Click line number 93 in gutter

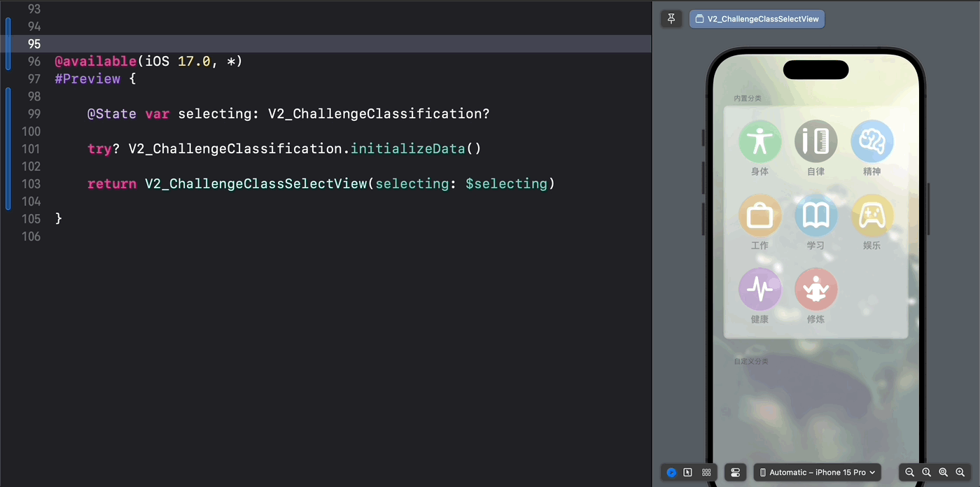(34, 9)
